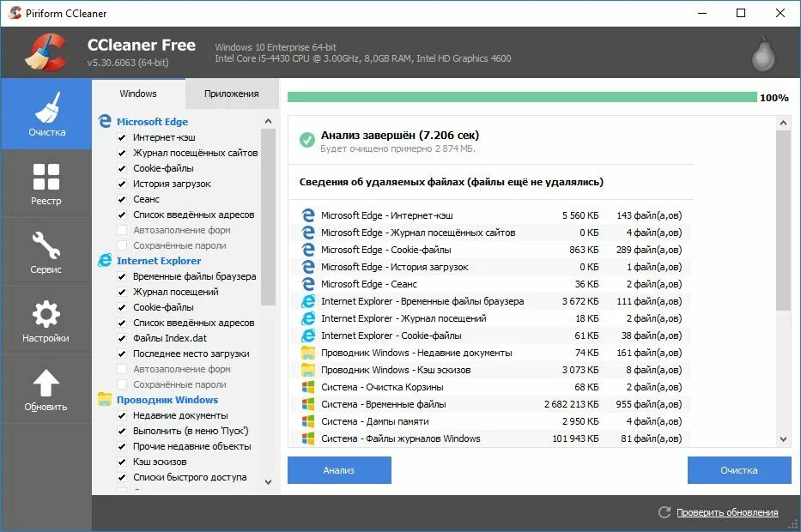Click the 955 файл(а,ов) count
The image size is (801, 532).
click(x=649, y=404)
